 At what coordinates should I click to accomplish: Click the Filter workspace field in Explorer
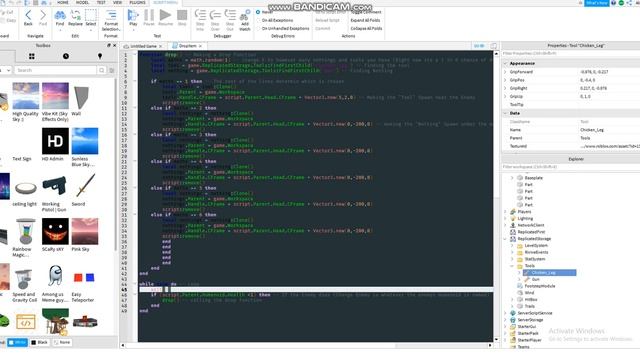(570, 167)
